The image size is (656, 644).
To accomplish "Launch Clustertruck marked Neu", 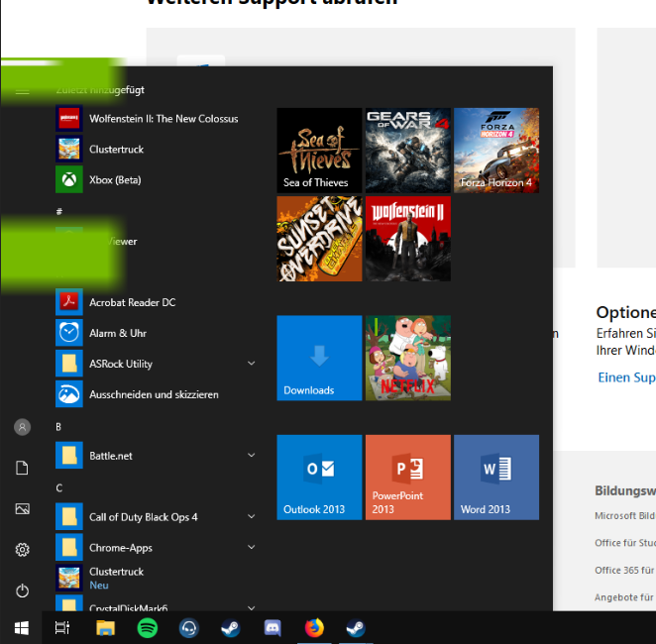I will tap(155, 578).
